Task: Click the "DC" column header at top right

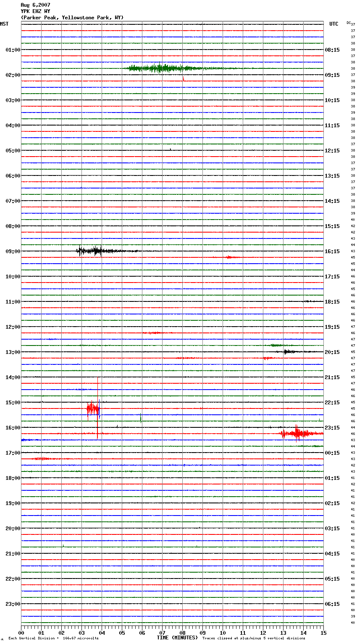Action: [349, 23]
